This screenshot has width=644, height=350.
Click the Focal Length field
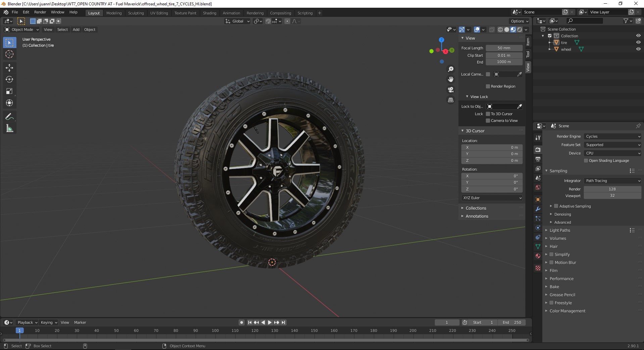point(504,48)
